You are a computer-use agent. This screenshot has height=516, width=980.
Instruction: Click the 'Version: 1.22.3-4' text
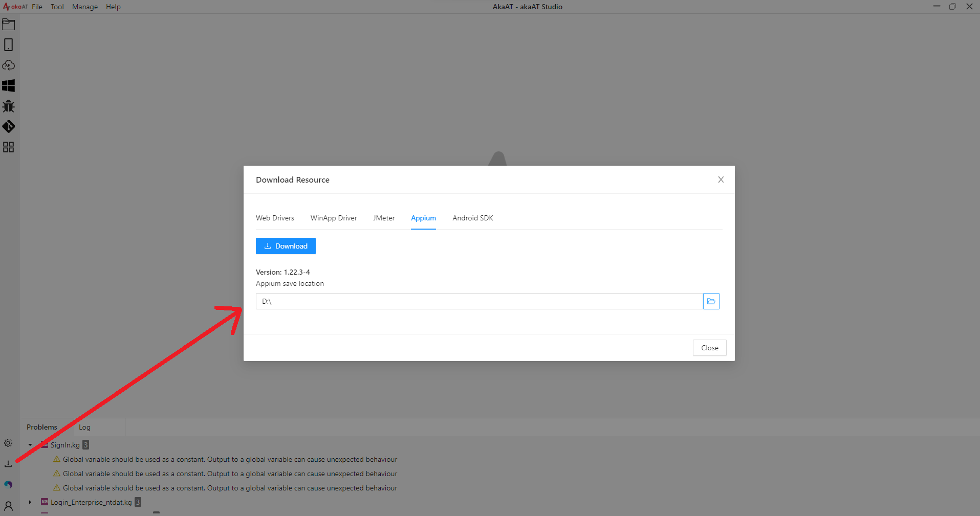point(283,272)
